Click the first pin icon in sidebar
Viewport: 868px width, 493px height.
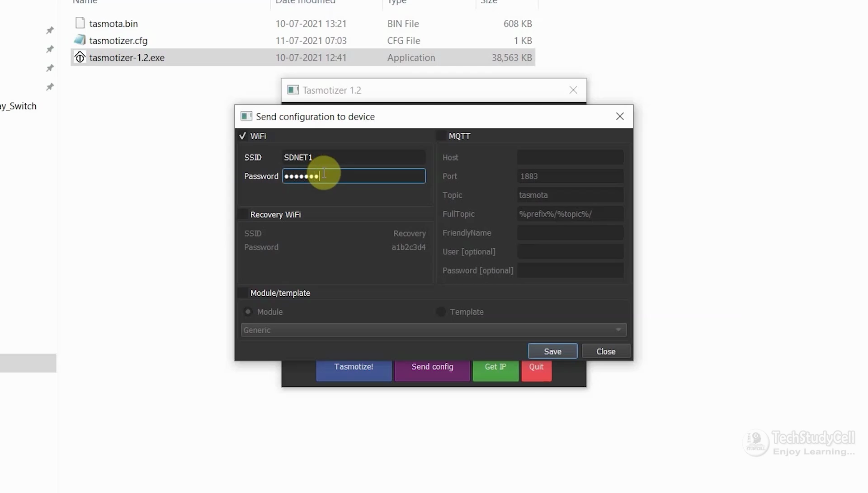click(x=50, y=30)
